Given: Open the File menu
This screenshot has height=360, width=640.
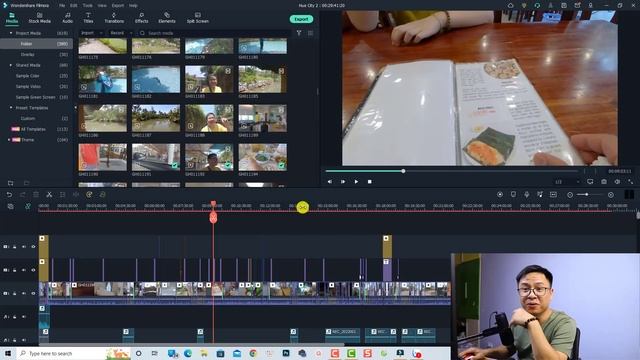Looking at the screenshot, I should coord(62,6).
